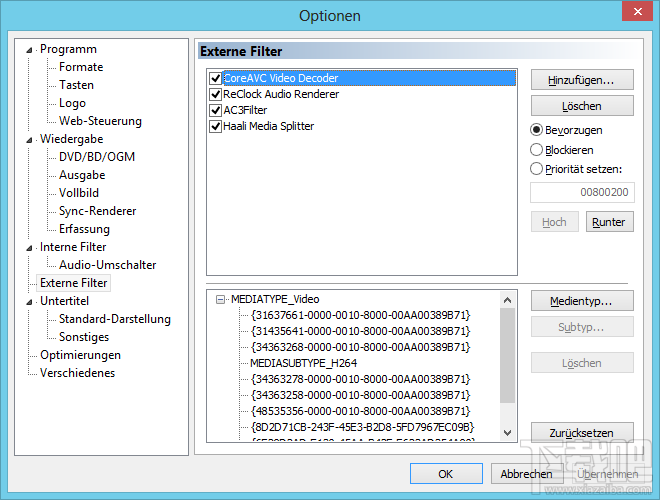The width and height of the screenshot is (660, 500).
Task: Collapse the Untertitel tree node
Action: coord(29,302)
